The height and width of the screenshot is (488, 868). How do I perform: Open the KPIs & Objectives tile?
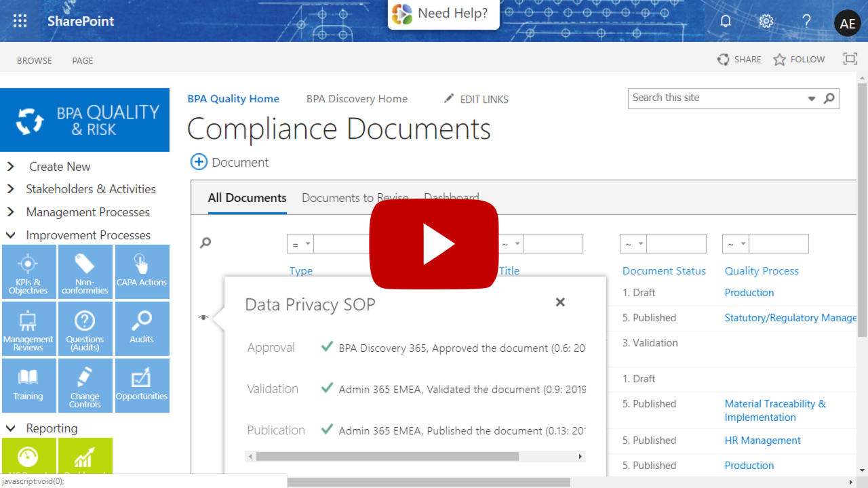[28, 272]
